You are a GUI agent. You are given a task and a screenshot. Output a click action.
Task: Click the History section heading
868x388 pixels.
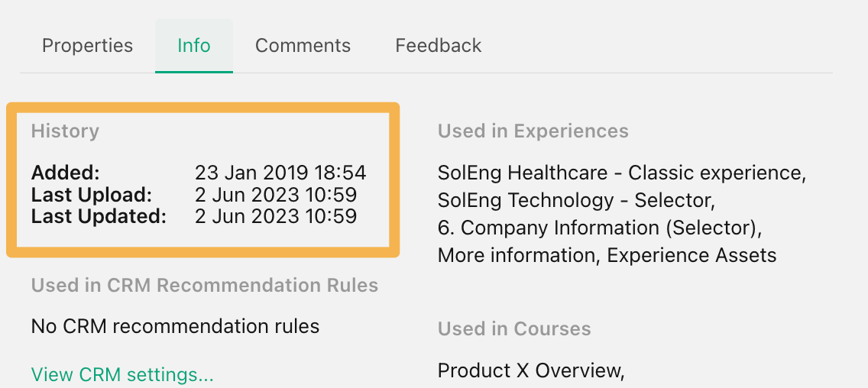pos(65,131)
